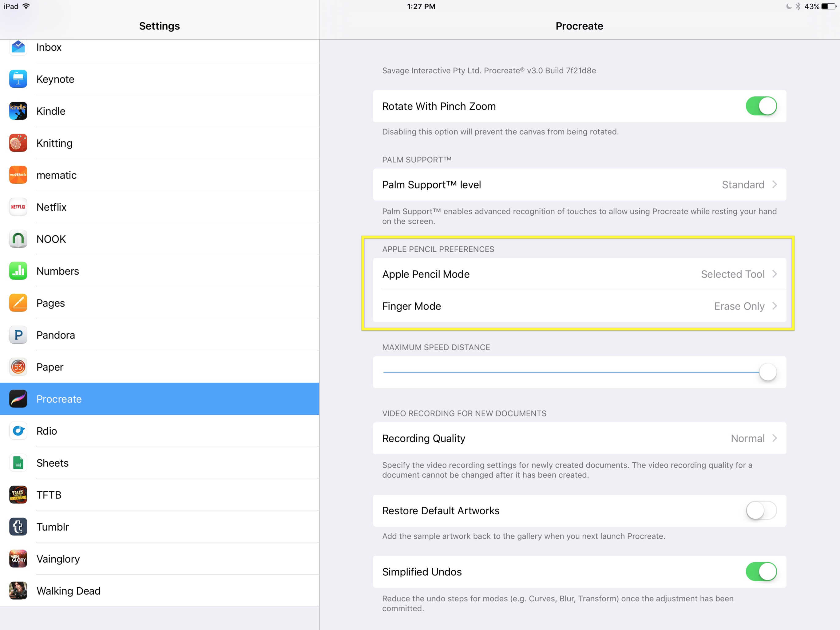Open Apple Pencil Mode options
840x630 pixels.
coord(579,274)
